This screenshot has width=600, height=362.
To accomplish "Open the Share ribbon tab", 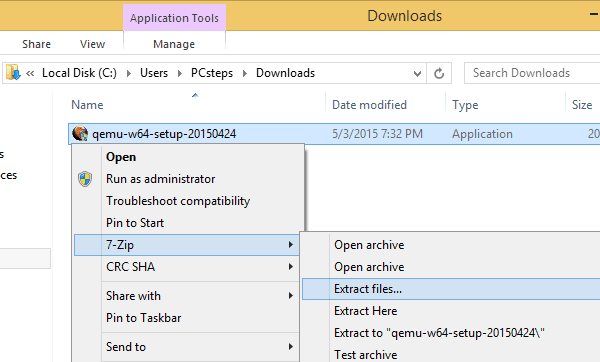I will click(36, 44).
